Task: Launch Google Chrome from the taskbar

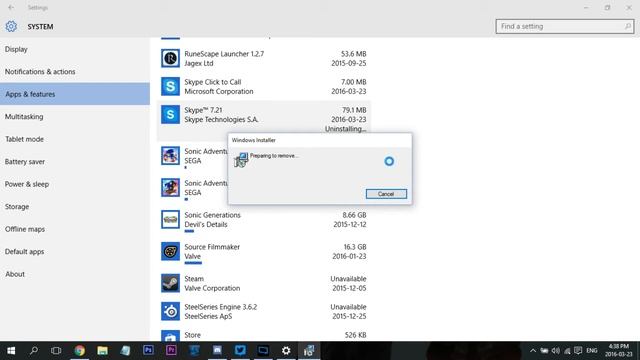Action: point(80,351)
